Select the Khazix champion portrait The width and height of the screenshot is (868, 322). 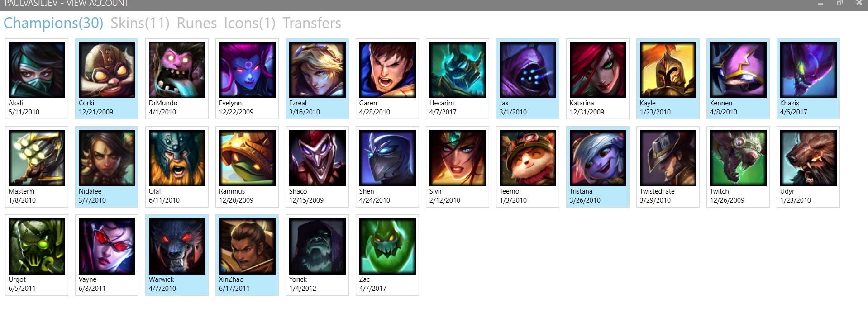point(808,70)
